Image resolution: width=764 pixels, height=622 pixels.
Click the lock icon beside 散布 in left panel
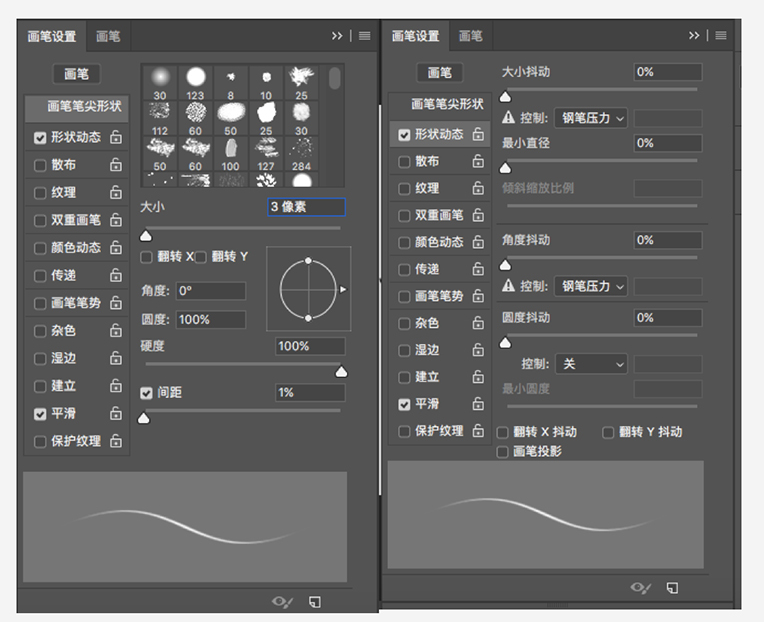116,165
